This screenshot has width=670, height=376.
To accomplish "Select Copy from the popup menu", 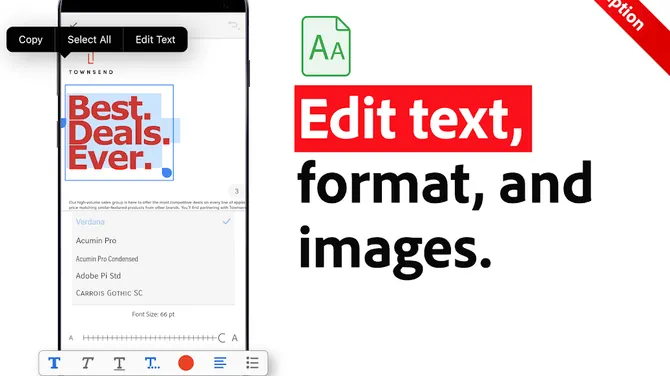I will click(x=31, y=40).
